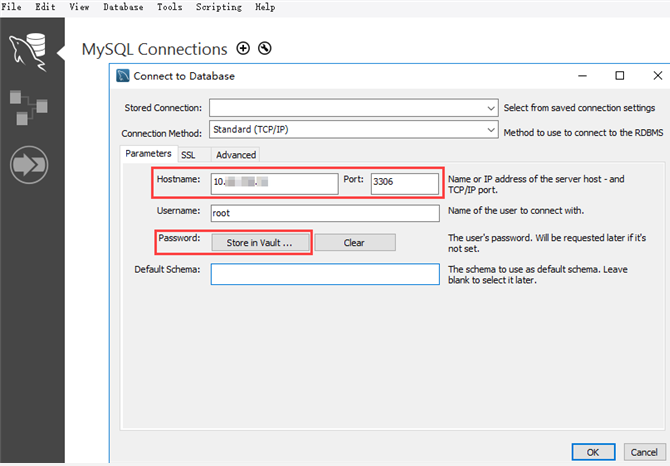Click 'Name or IP address of the server' text
670x466 pixels.
click(x=536, y=184)
